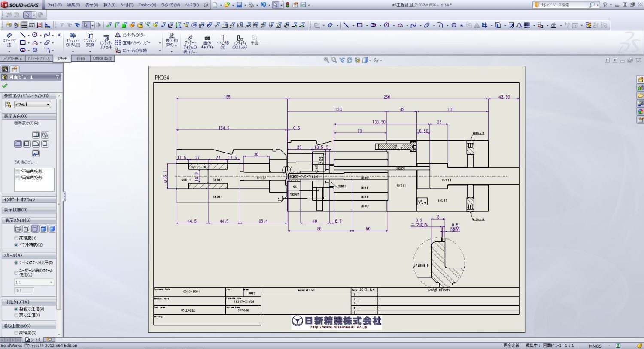Activate Offset Entities (エンティティオフセット)
Image resolution: width=644 pixels, height=349 pixels.
click(x=106, y=42)
